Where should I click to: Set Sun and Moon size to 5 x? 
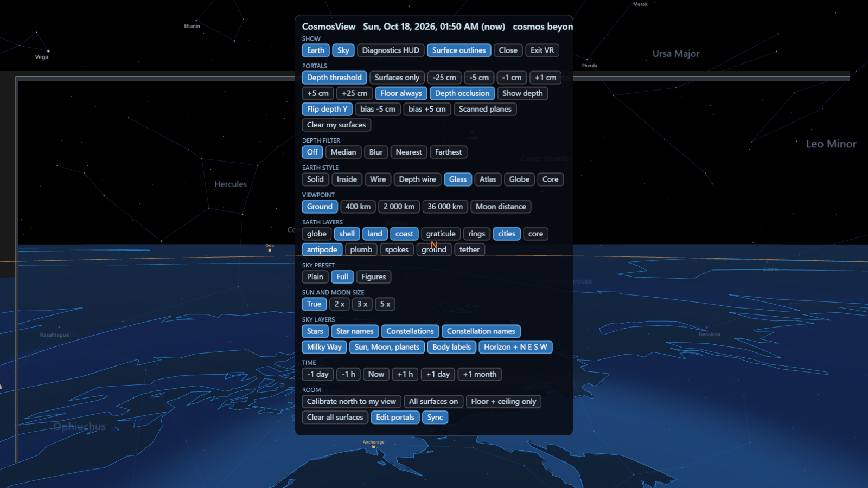(385, 304)
